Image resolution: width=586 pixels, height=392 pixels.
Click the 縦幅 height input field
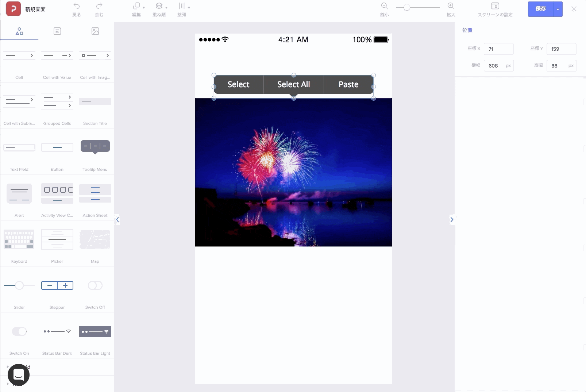(561, 66)
